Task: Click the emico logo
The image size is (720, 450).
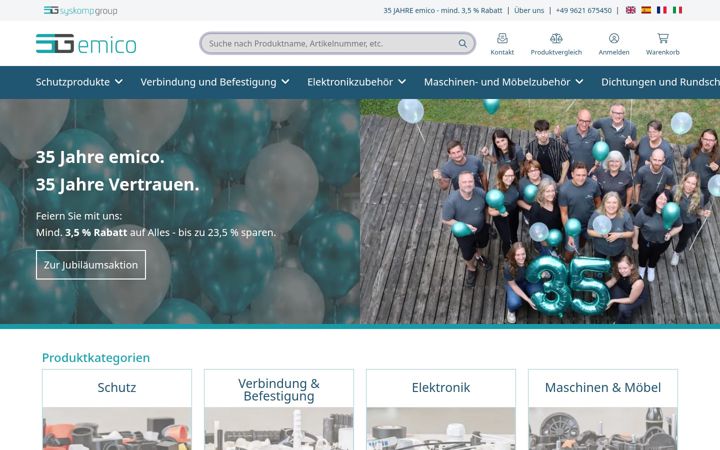Action: [x=86, y=44]
